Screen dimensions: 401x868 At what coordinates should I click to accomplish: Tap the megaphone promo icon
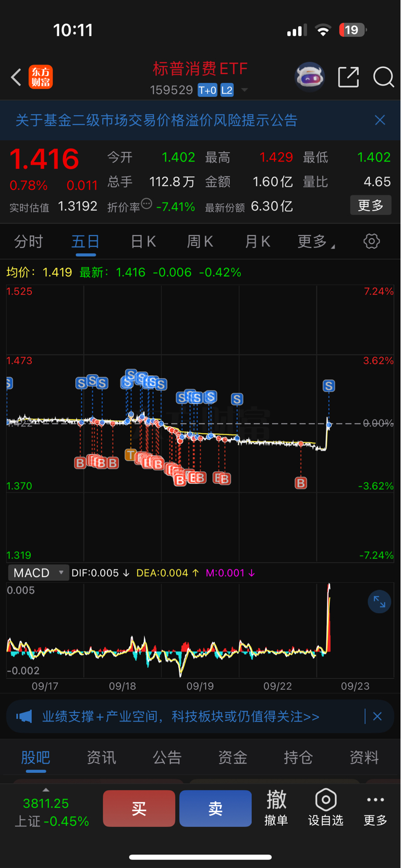pos(24,716)
